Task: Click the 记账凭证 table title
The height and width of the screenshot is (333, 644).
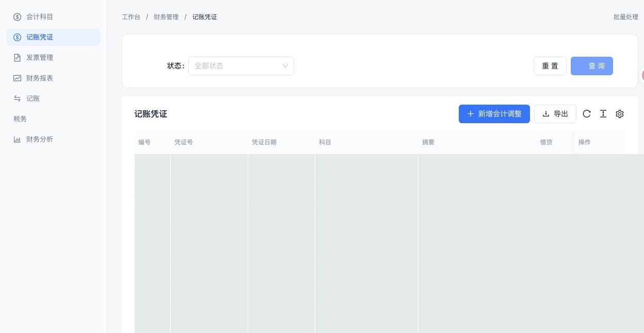Action: (x=151, y=114)
